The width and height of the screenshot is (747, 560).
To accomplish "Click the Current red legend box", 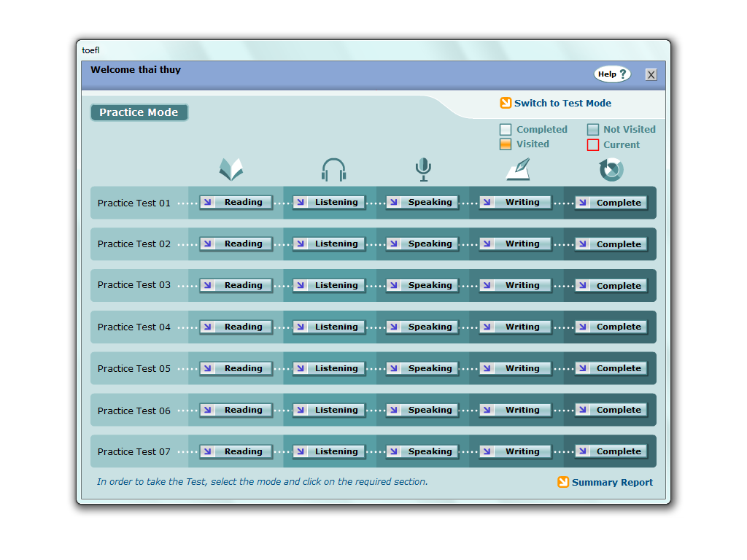I will 592,145.
